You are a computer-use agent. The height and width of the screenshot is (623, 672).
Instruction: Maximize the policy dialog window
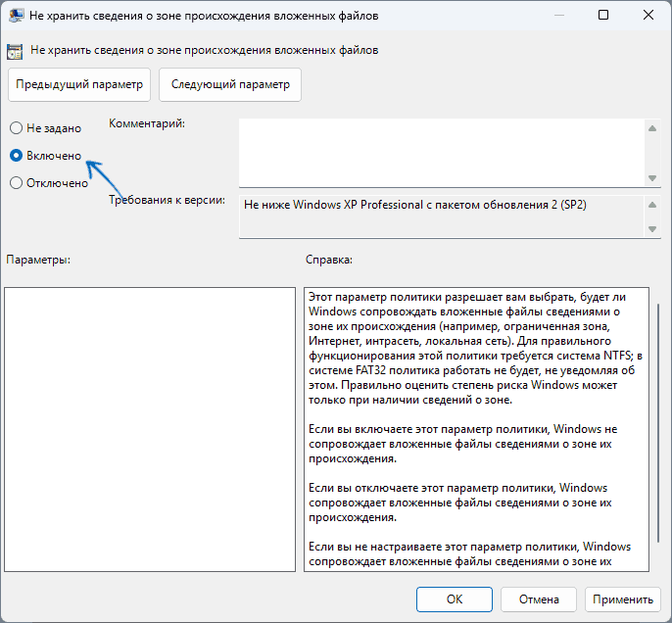[x=603, y=16]
